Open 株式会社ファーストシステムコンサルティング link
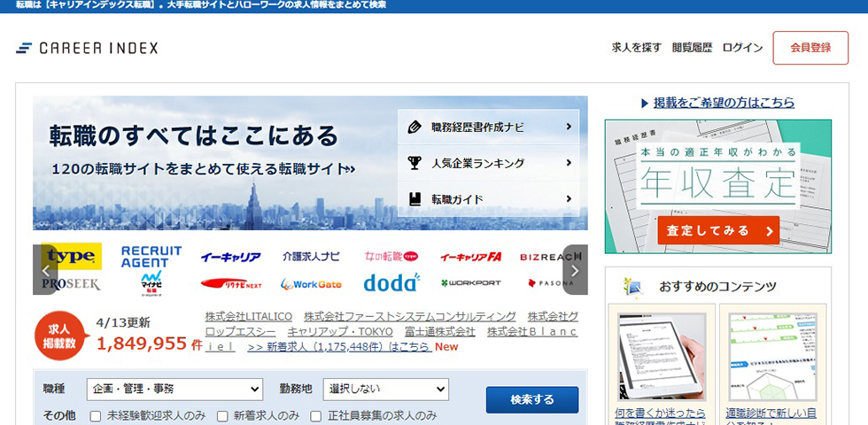 click(409, 317)
